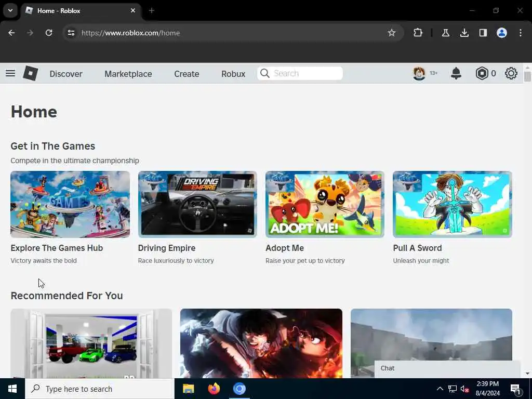Click the Chrome taskbar icon

click(239, 389)
